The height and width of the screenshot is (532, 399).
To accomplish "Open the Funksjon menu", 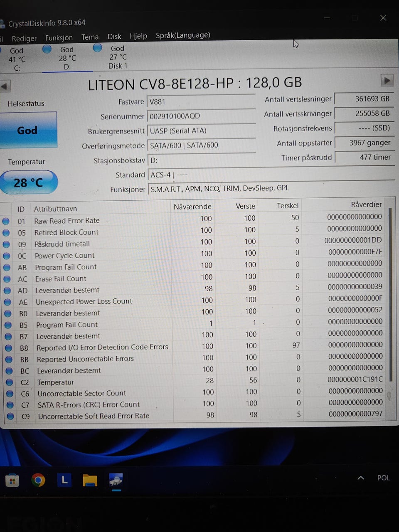I will coord(59,38).
